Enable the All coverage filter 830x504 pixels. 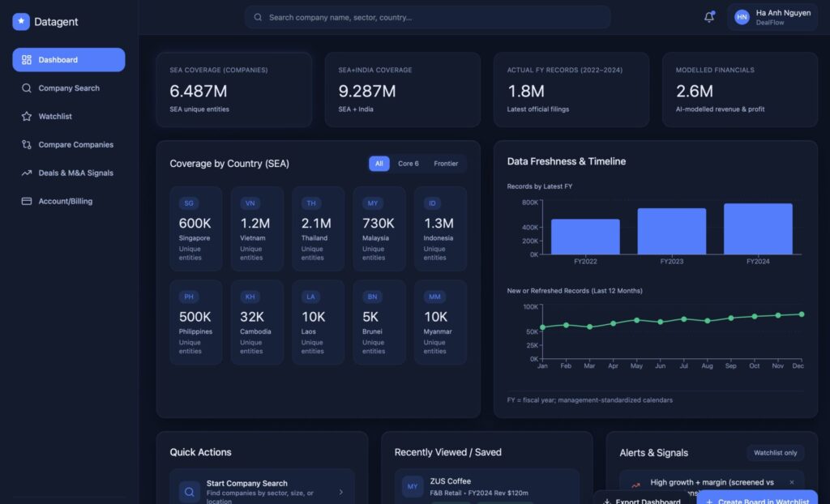379,164
